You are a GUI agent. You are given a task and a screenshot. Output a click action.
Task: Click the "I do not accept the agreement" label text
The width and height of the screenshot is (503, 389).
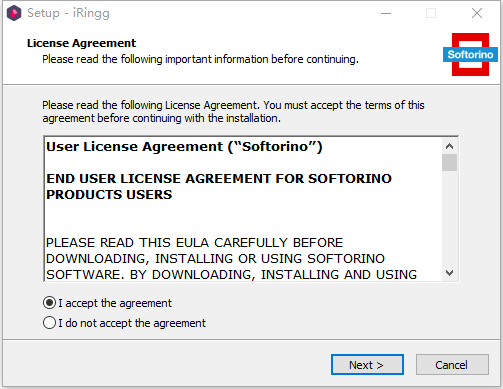click(x=132, y=323)
